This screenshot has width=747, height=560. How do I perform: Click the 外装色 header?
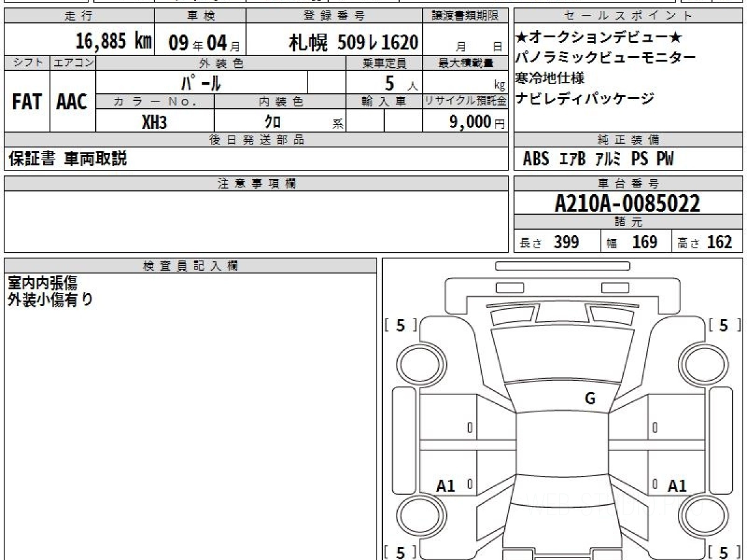(x=221, y=63)
